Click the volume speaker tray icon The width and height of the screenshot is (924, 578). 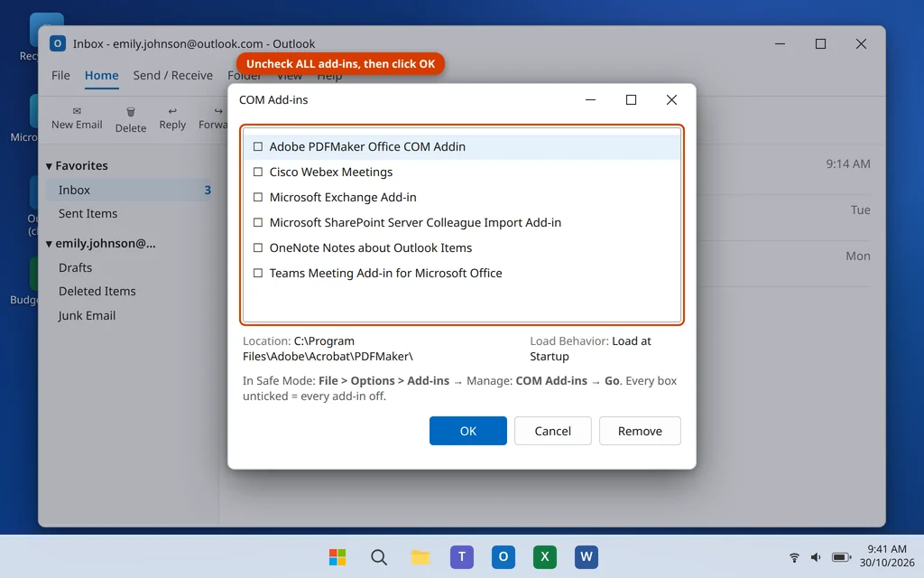[x=816, y=556]
